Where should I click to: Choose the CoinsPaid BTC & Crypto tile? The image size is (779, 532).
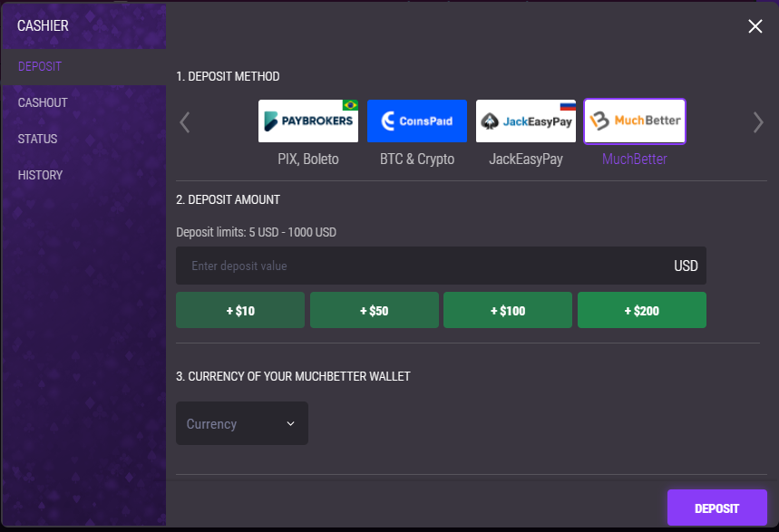[x=417, y=121]
